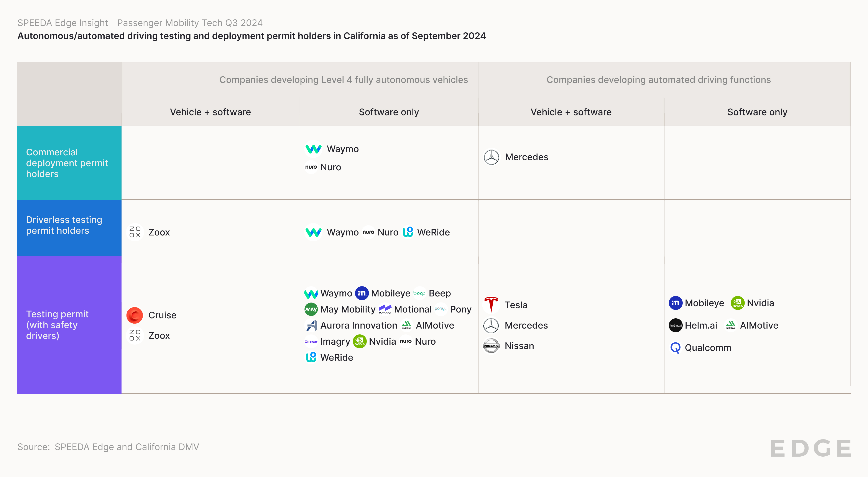Click the blue Qualcomm Q logo
The height and width of the screenshot is (477, 868).
[675, 348]
